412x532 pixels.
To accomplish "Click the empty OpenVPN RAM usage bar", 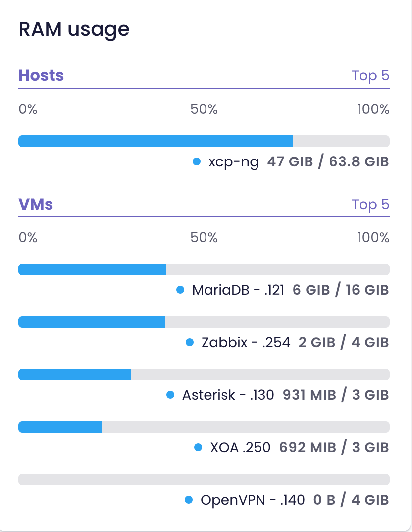I will (204, 479).
